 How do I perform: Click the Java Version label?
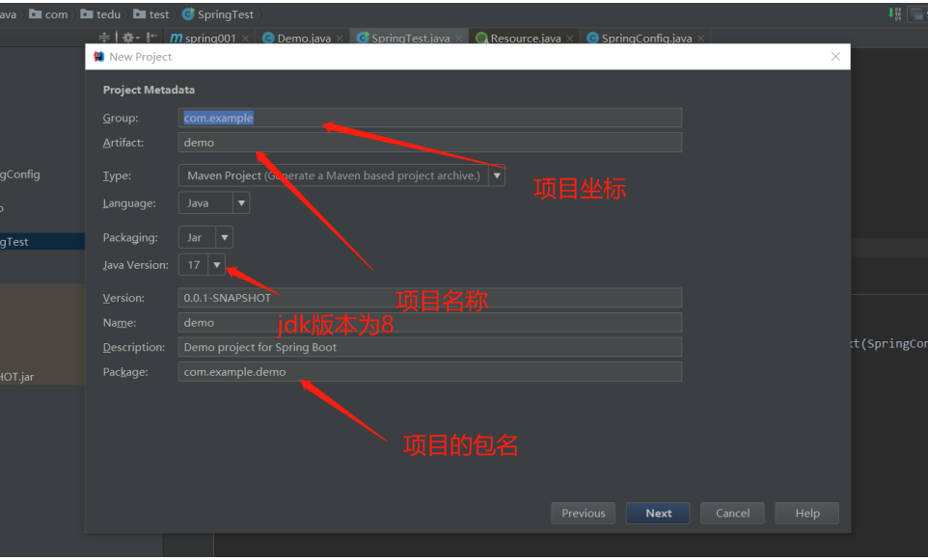pyautogui.click(x=135, y=265)
